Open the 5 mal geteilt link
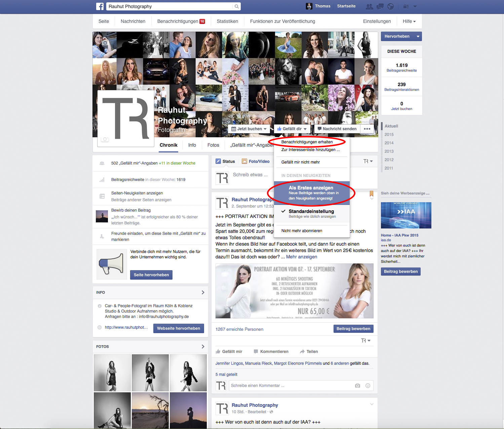Viewport: 504px width, 429px height. point(226,374)
